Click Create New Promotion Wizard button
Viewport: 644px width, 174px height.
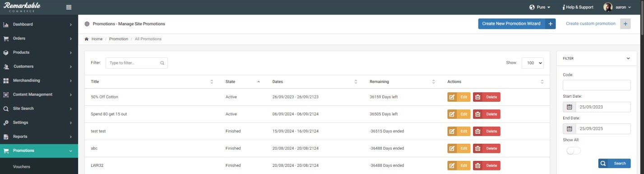point(517,24)
